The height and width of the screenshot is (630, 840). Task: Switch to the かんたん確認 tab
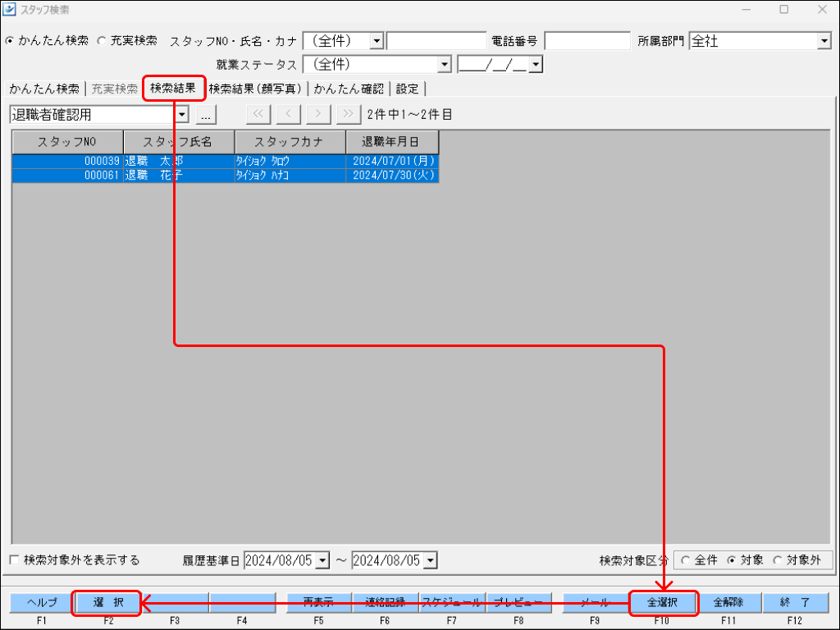click(x=349, y=89)
